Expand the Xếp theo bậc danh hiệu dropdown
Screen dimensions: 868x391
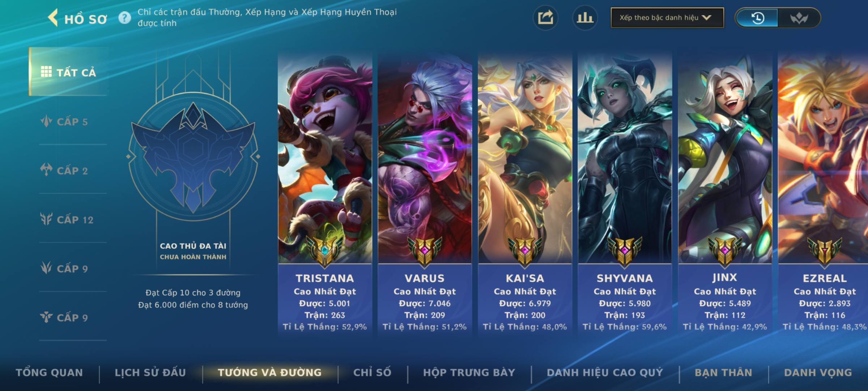[667, 18]
